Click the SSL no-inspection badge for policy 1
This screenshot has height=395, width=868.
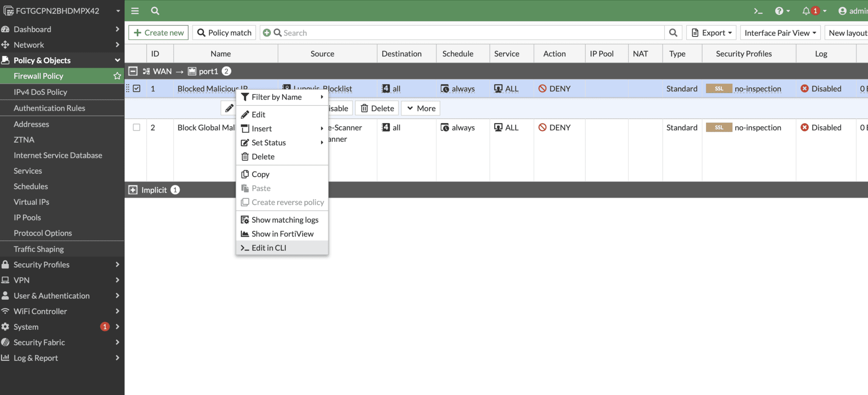(719, 89)
